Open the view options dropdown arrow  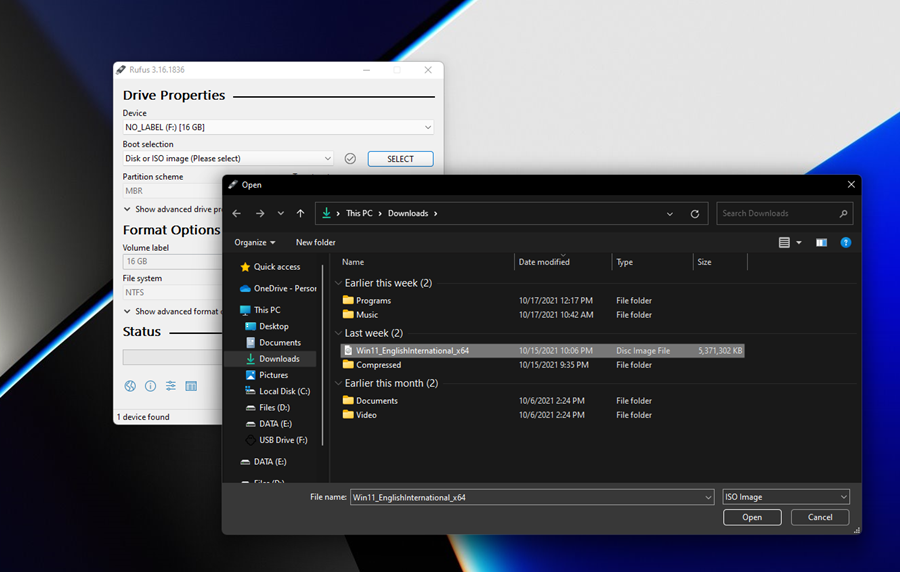(799, 243)
